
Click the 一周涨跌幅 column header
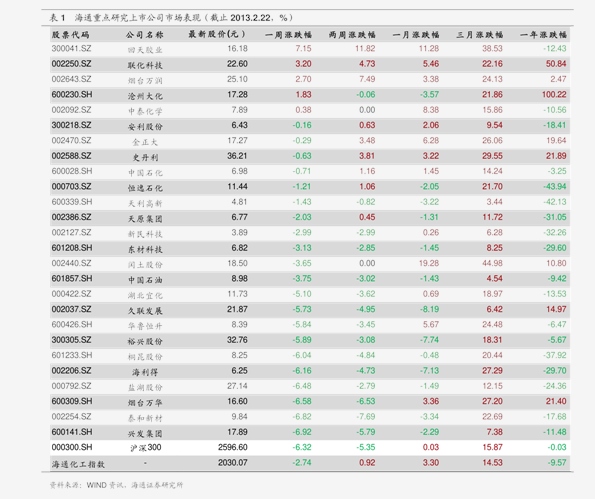point(288,35)
